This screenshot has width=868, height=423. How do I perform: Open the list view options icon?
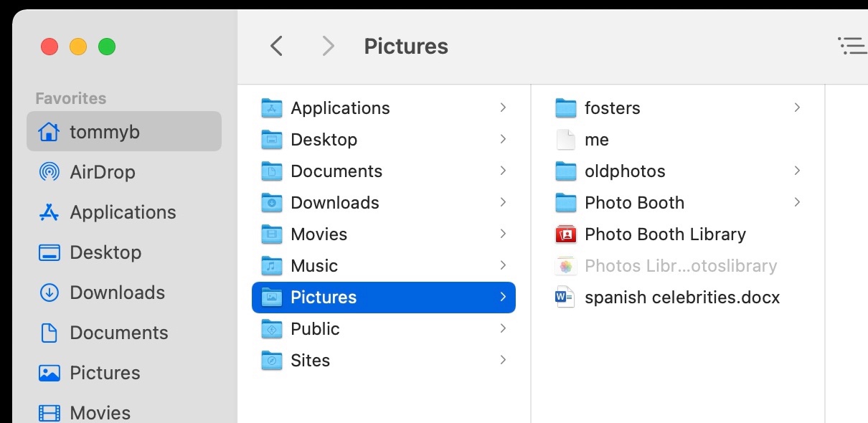(852, 47)
